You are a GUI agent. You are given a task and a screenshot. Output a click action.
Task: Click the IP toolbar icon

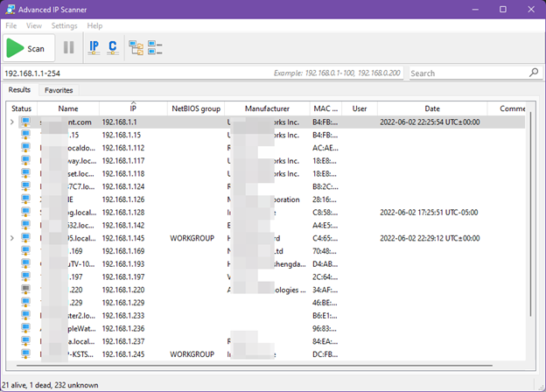point(94,48)
